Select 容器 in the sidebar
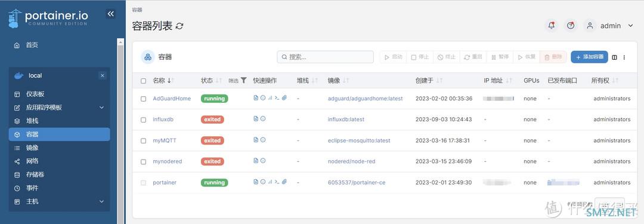This screenshot has width=644, height=224. [x=59, y=134]
